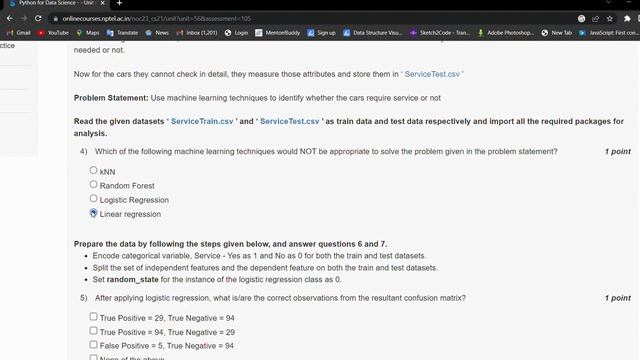Open the Translate bookmark

coord(122,33)
